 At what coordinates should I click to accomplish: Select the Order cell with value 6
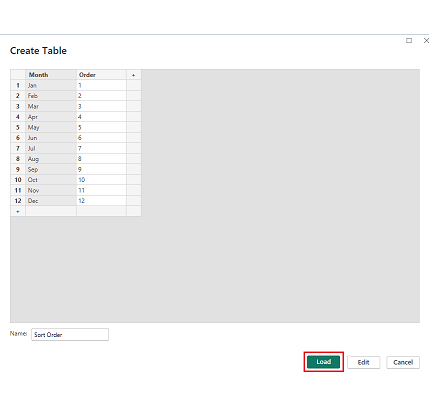pos(101,138)
